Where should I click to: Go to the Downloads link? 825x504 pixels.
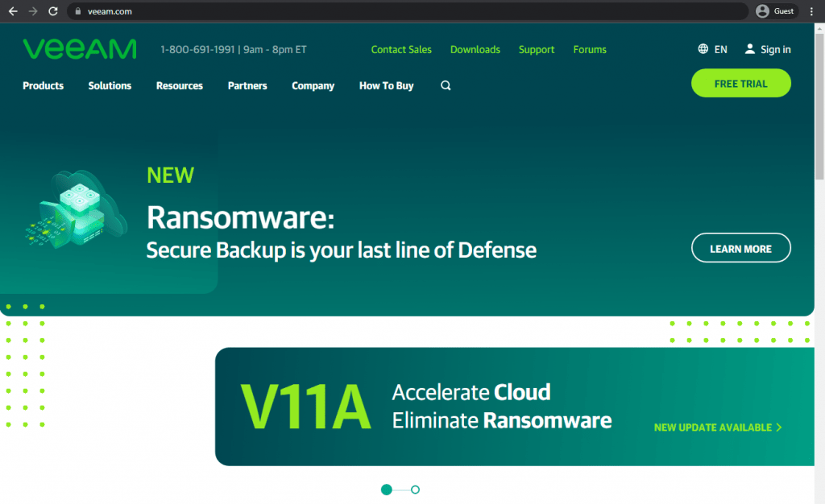coord(475,49)
